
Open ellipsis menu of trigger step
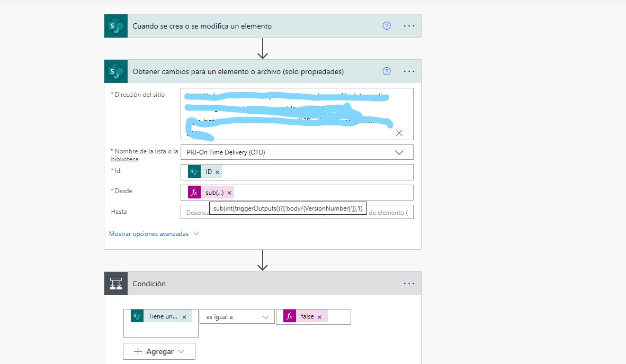(x=409, y=26)
